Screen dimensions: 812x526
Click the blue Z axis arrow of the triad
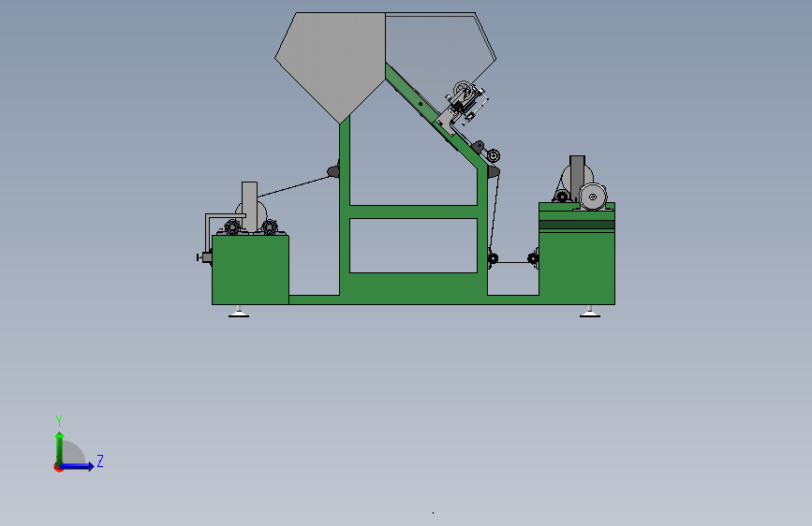(x=78, y=466)
